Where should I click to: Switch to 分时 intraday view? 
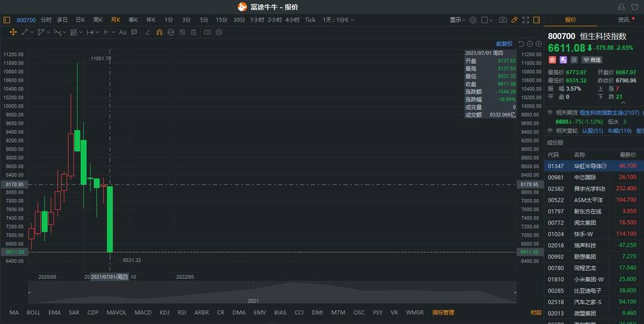click(46, 20)
